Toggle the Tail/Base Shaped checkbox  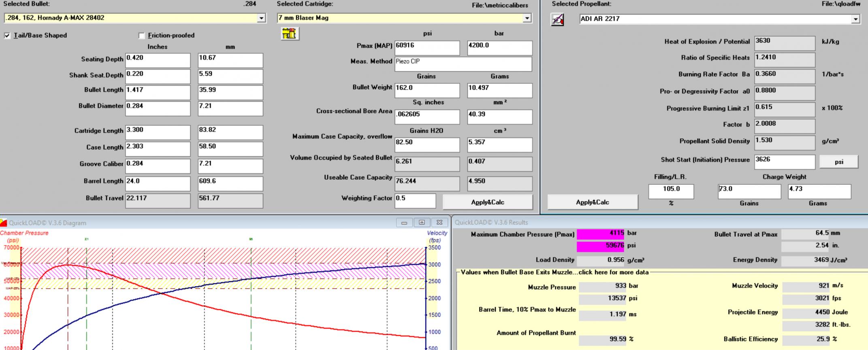click(x=7, y=36)
